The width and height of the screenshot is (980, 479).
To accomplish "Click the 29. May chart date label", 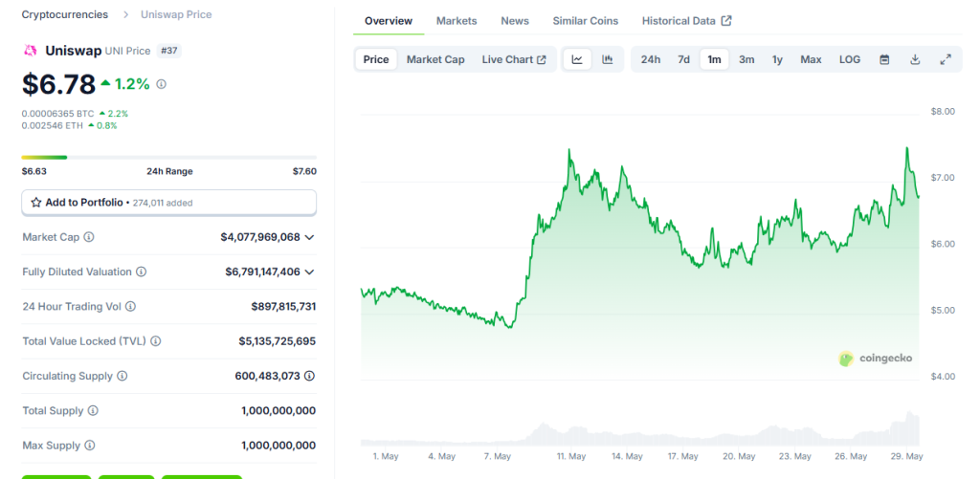I will pyautogui.click(x=906, y=456).
